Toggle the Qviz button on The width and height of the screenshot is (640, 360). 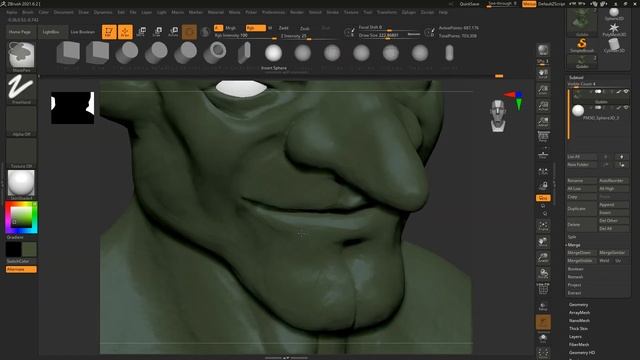tap(543, 198)
